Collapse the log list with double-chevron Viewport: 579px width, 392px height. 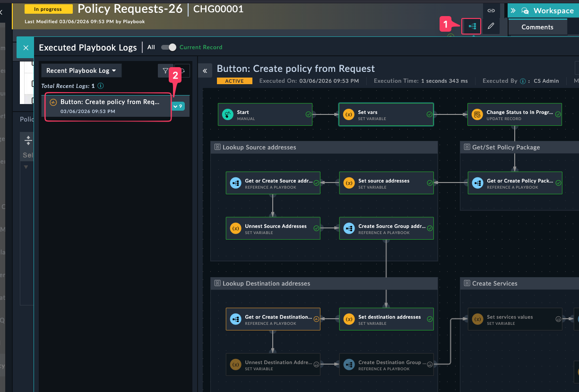pyautogui.click(x=205, y=70)
